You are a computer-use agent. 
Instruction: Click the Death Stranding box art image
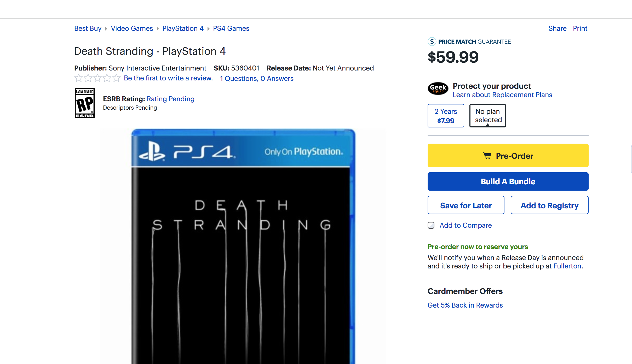pos(243,245)
